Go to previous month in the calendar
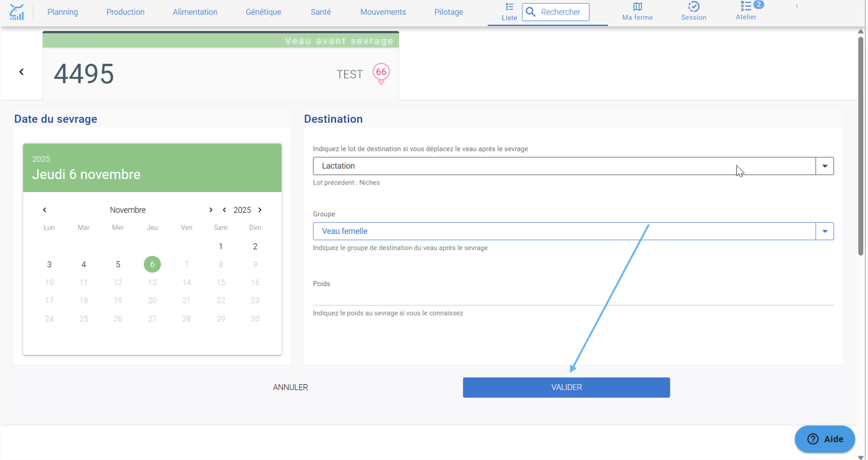 click(44, 210)
